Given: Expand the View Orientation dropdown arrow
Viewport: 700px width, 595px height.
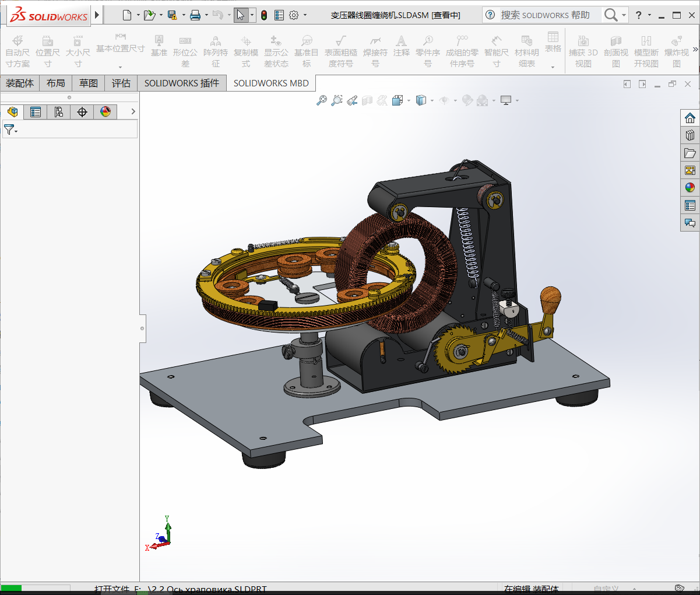Looking at the screenshot, I should point(409,100).
